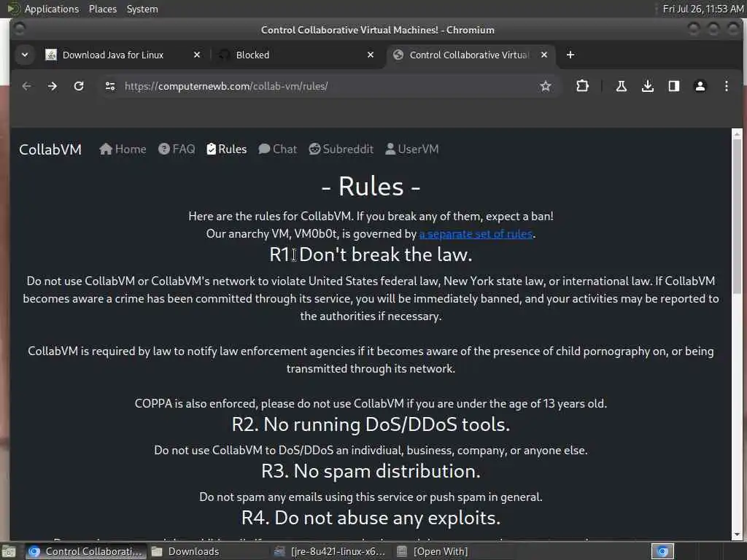The height and width of the screenshot is (560, 747).
Task: Select Control Collaborati... taskbar window
Action: [86, 551]
